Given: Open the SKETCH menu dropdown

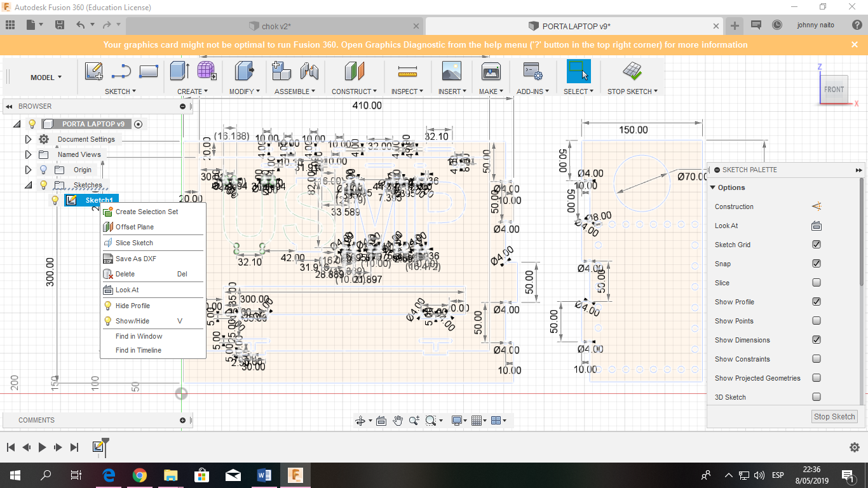Looking at the screenshot, I should (x=121, y=91).
